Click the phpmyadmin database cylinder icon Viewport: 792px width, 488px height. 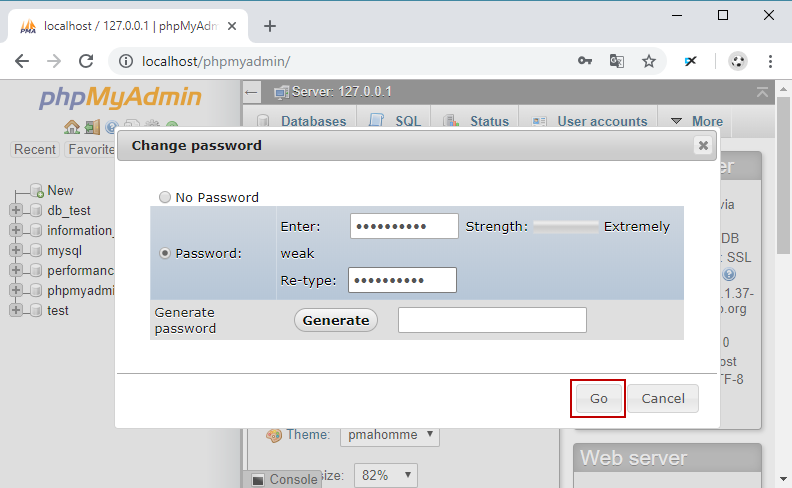tap(35, 290)
